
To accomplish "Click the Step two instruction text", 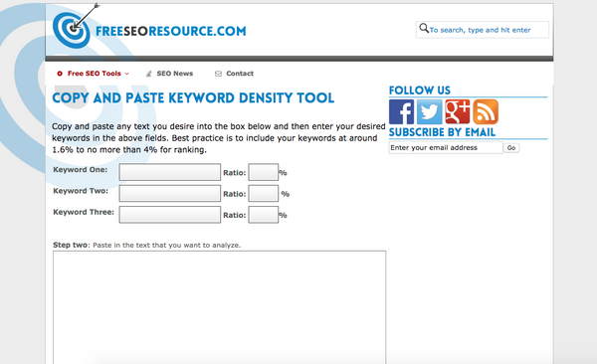I will click(146, 246).
